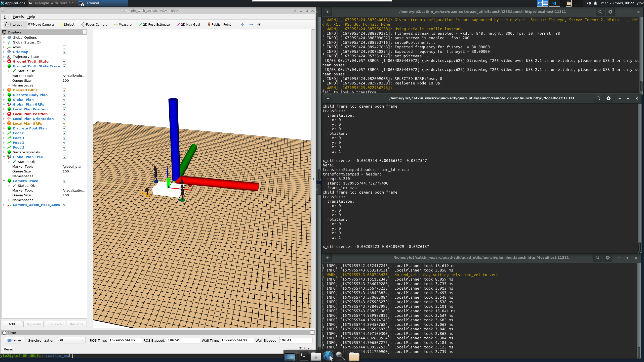The image size is (644, 362).
Task: Select the Measure tool
Action: (123, 24)
